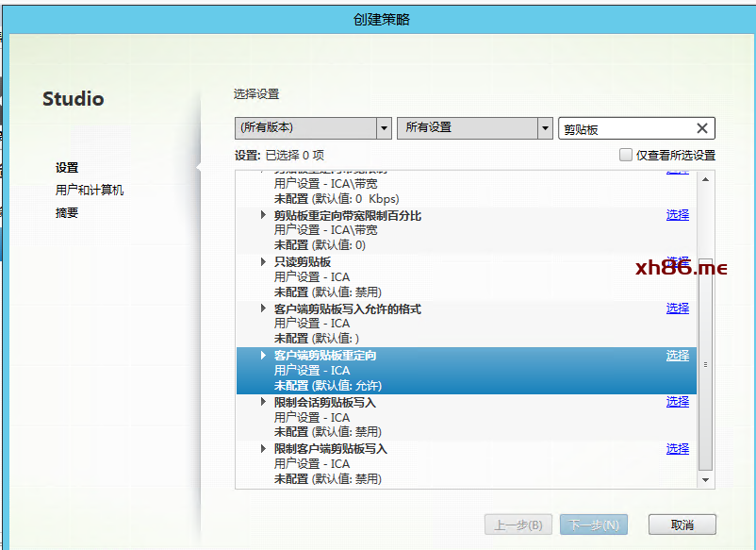
Task: Expand the 限制客户端剪贴板写入 setting
Action: [x=264, y=449]
